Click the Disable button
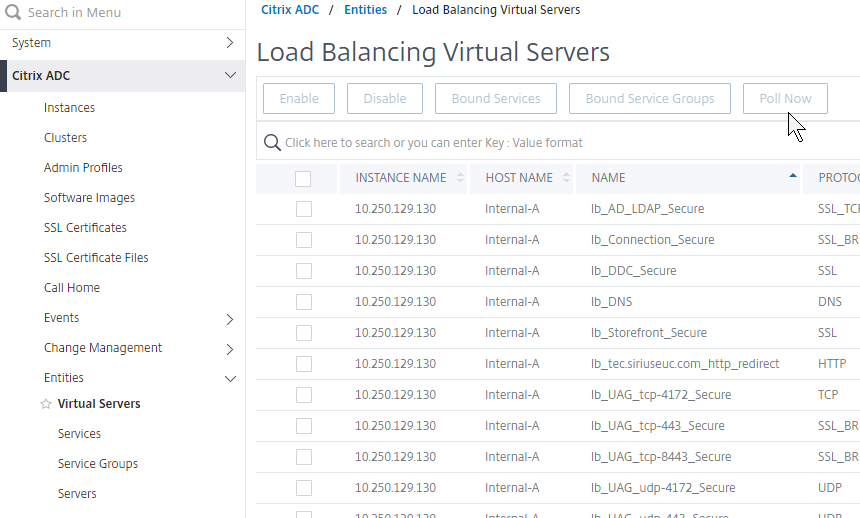860x518 pixels. pos(385,99)
